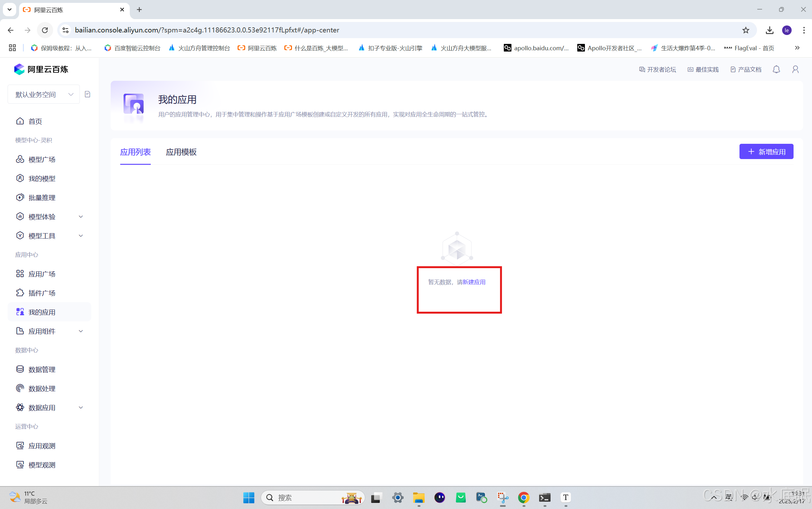The image size is (812, 509).
Task: Open 首页 home in the sidebar
Action: 35,121
